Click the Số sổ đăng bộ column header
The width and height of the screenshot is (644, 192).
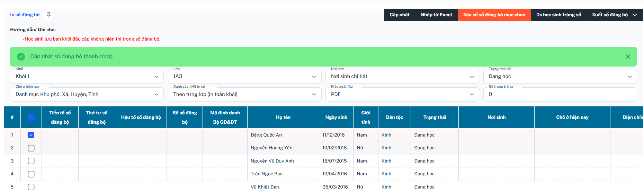185,117
